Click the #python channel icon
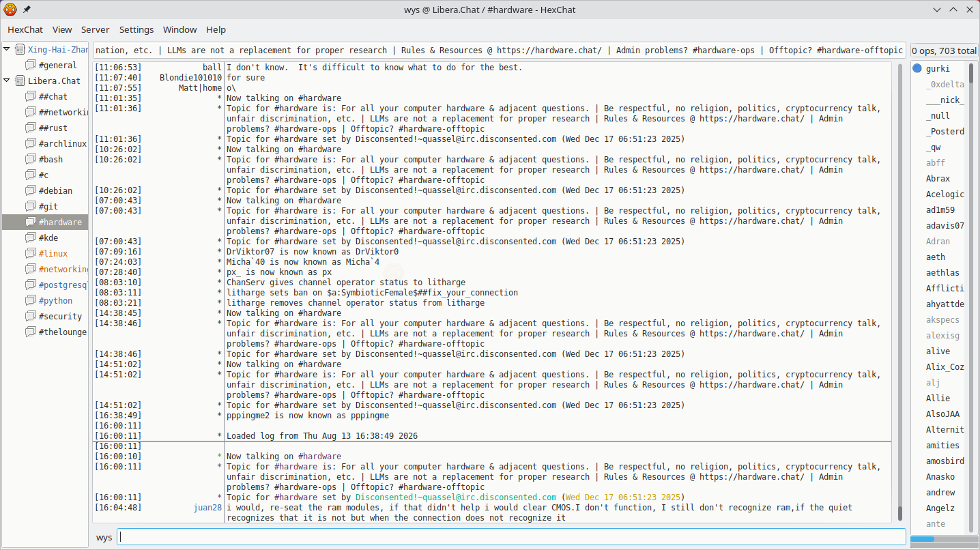This screenshot has width=980, height=550. (31, 300)
